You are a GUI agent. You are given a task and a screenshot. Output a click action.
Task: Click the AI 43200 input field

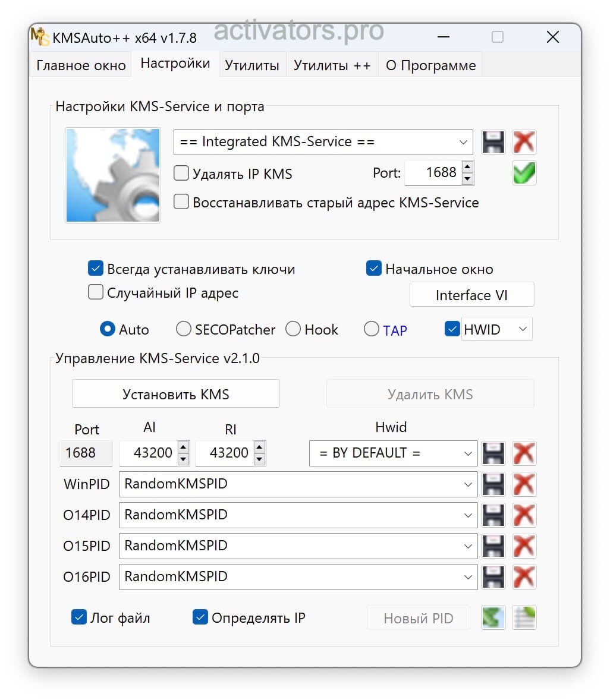(x=149, y=453)
